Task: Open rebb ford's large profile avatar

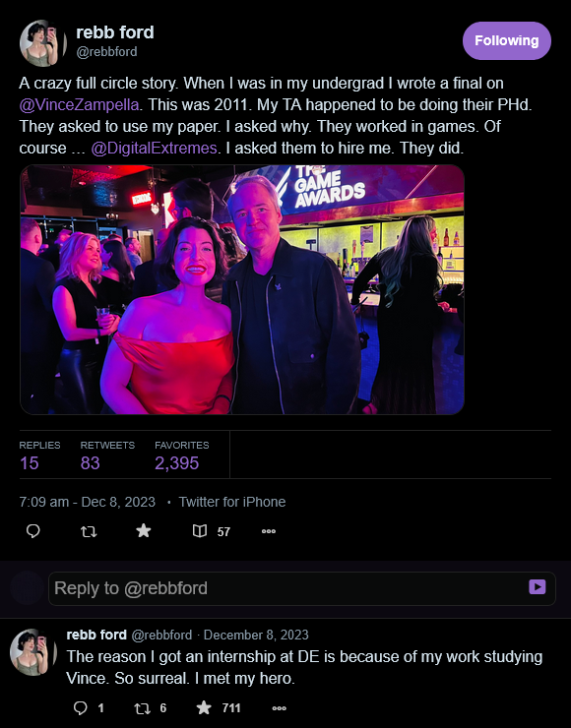Action: point(41,42)
